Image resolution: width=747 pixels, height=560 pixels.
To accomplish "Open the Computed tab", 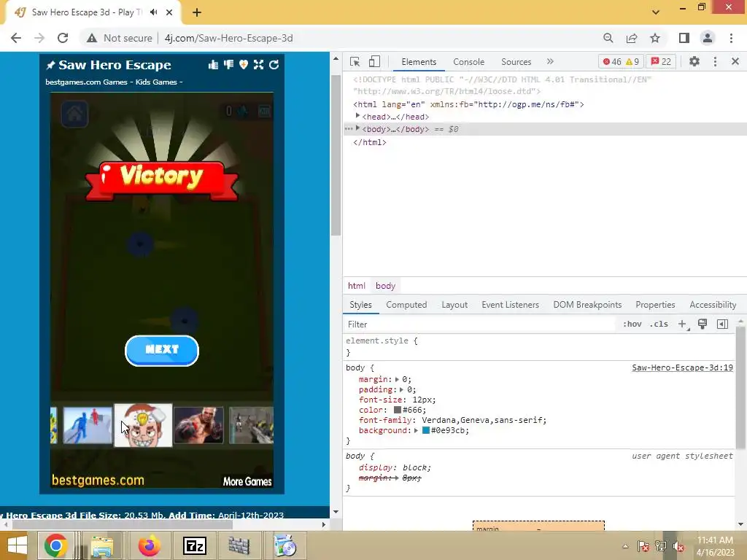I will coord(406,305).
